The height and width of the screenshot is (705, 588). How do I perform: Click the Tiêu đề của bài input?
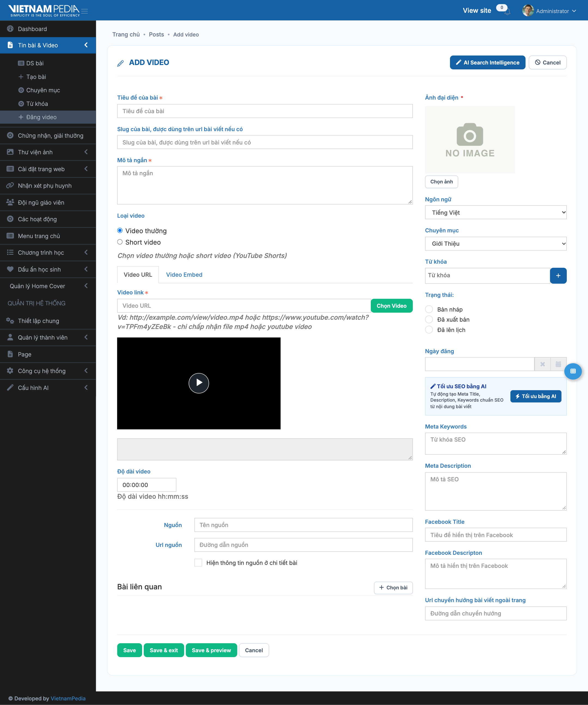click(x=265, y=111)
